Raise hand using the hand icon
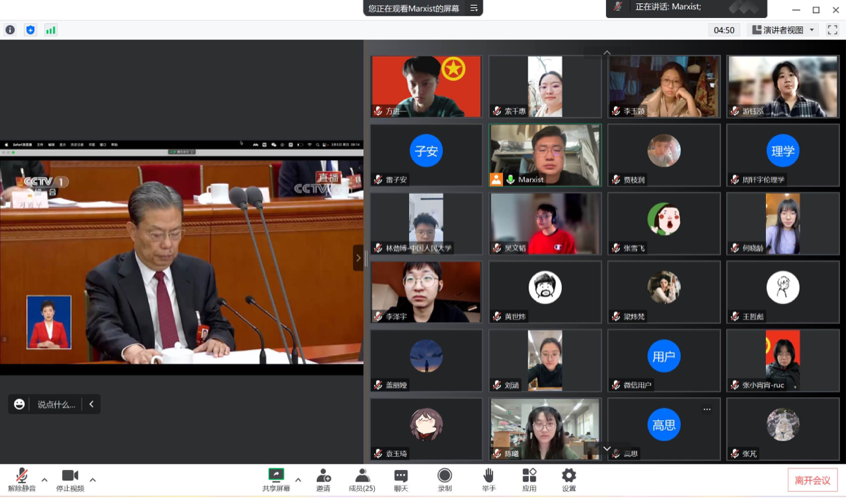 488,477
